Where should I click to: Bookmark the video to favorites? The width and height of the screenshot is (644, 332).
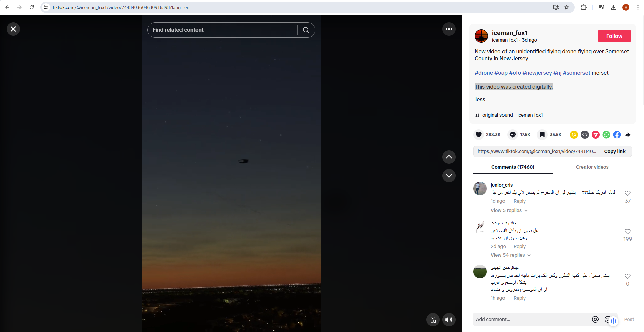[x=542, y=135]
